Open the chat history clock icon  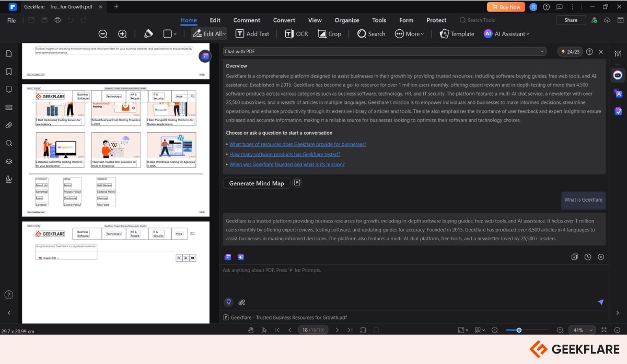pyautogui.click(x=588, y=257)
